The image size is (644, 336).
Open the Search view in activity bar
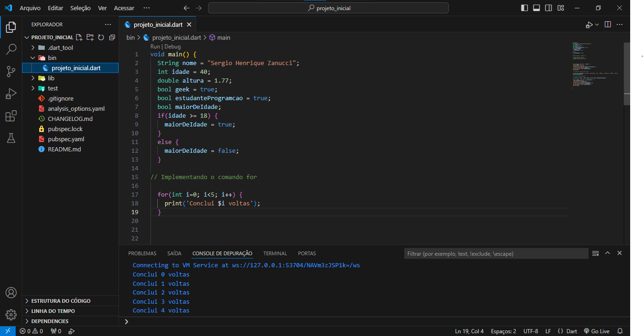click(11, 49)
